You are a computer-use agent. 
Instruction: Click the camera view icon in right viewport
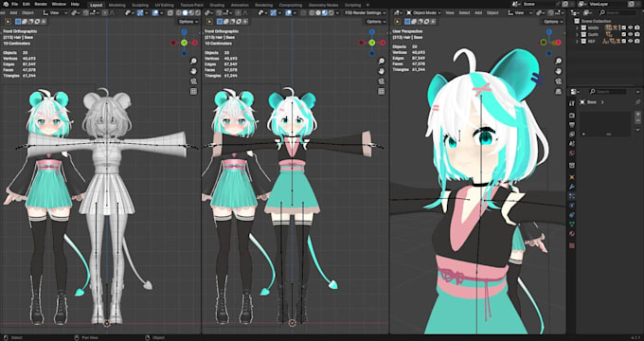[558, 81]
